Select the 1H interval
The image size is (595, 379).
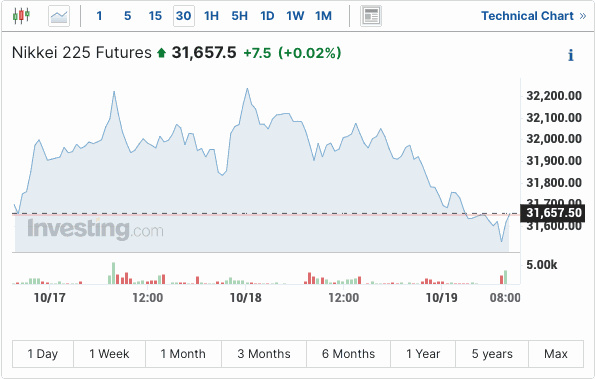click(x=211, y=16)
